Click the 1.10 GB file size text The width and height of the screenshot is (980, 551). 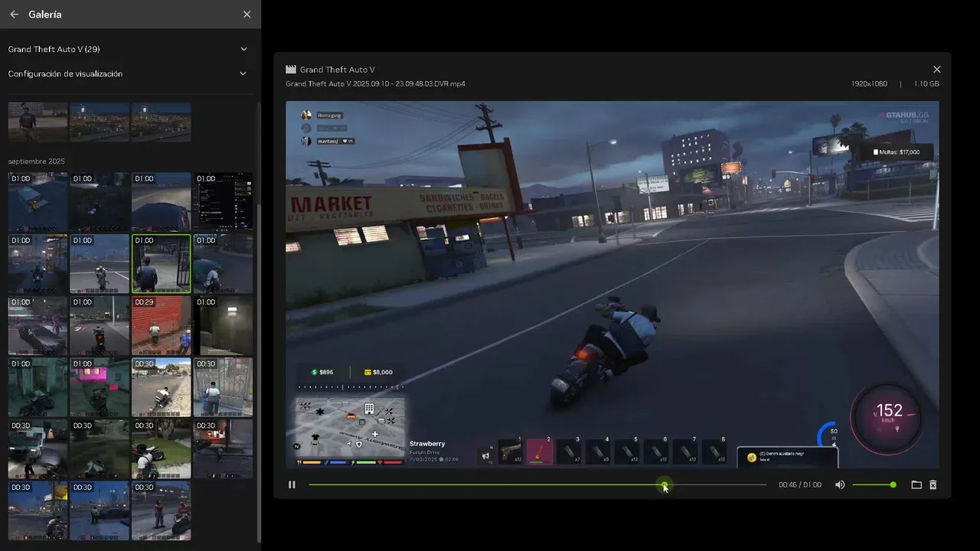pyautogui.click(x=926, y=84)
